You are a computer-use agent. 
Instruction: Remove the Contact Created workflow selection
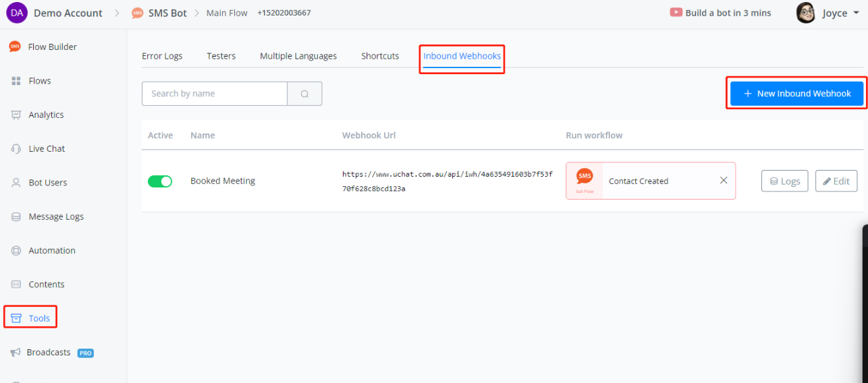pyautogui.click(x=724, y=180)
